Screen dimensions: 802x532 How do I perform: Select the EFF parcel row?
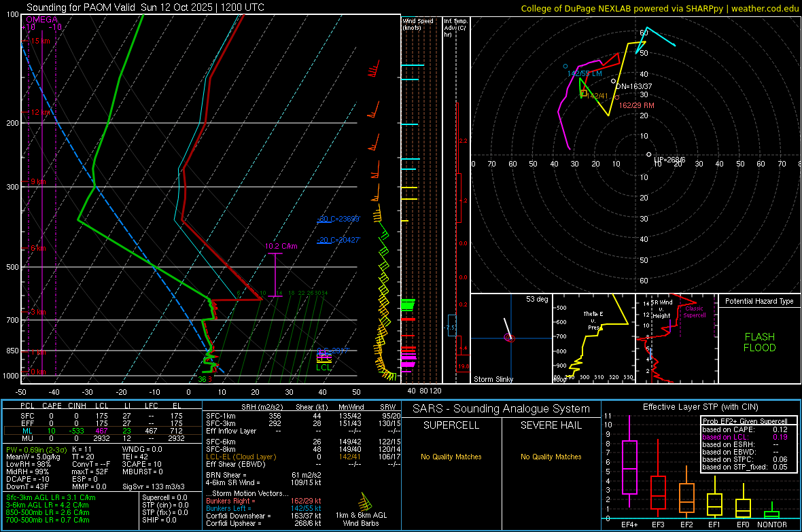click(x=101, y=423)
